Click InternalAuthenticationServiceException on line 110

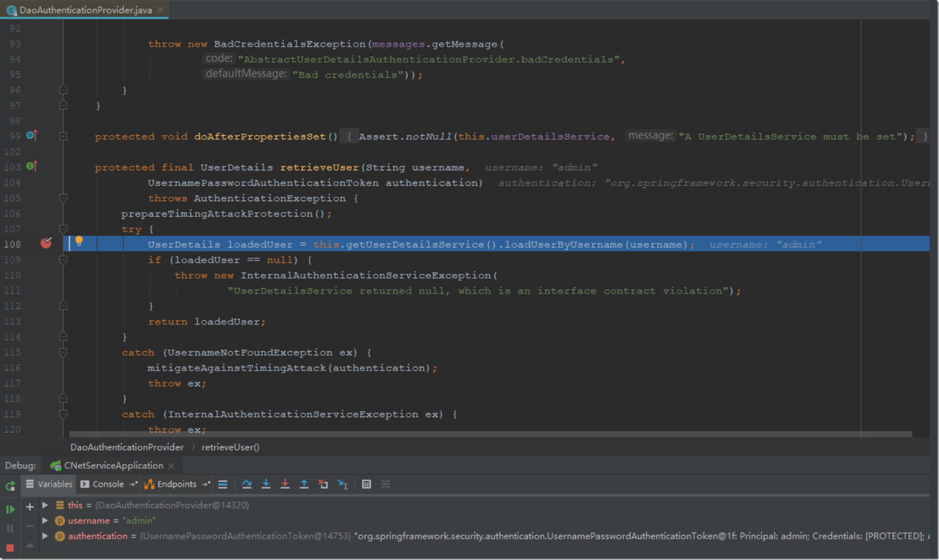tap(366, 275)
